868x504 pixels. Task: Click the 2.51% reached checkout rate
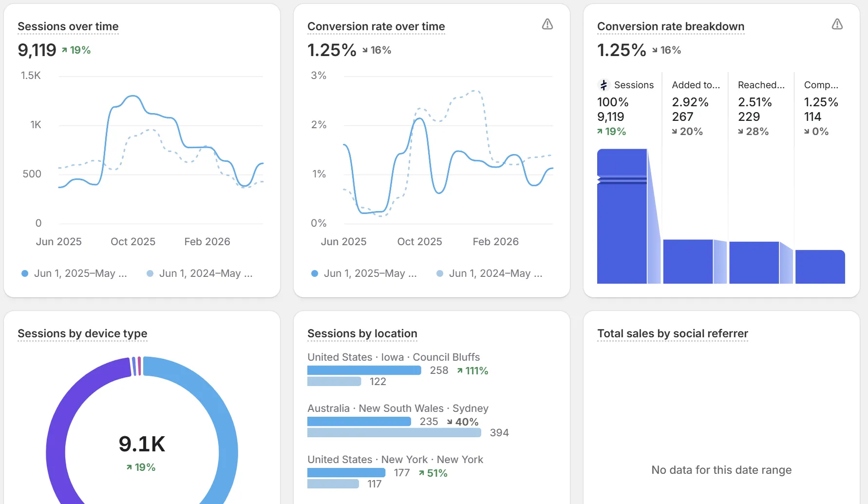(x=755, y=102)
